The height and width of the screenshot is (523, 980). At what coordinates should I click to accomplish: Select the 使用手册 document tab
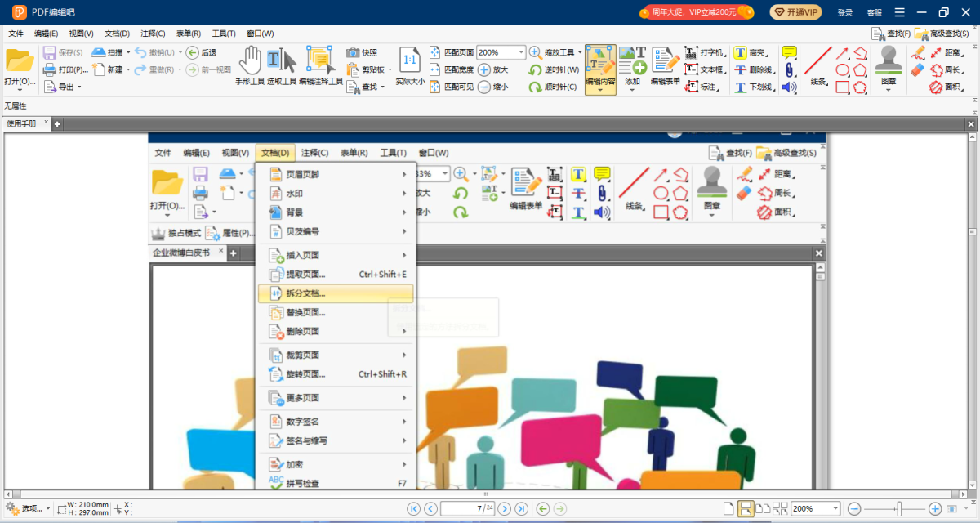click(x=22, y=123)
